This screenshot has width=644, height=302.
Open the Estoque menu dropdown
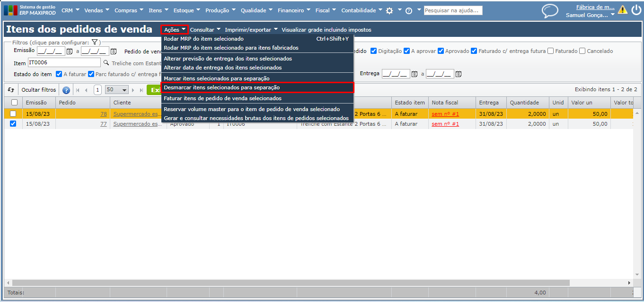[x=186, y=10]
